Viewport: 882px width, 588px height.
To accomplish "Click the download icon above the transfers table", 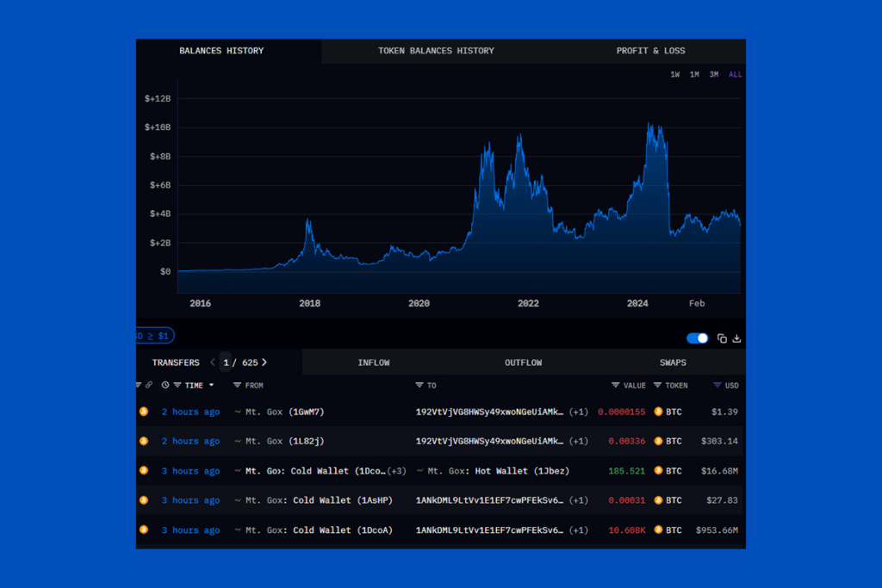I will pyautogui.click(x=736, y=339).
